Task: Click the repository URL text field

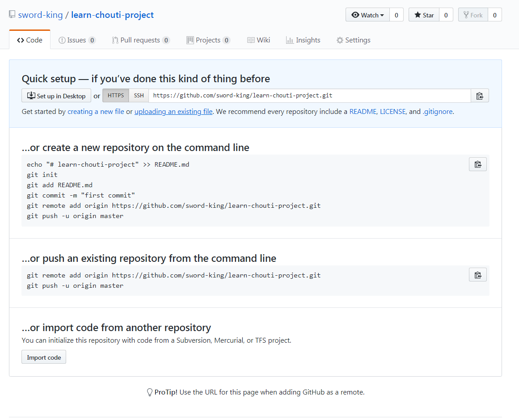Action: tap(309, 96)
